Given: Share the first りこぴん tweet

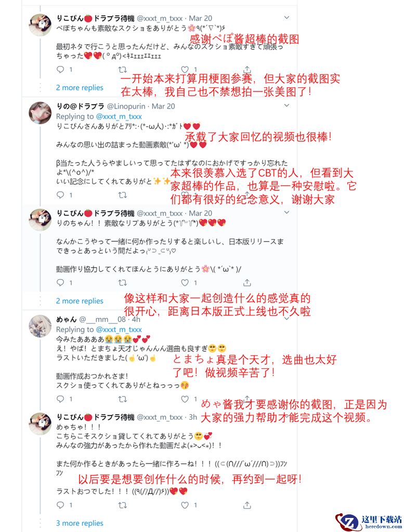Looking at the screenshot, I should click(247, 70).
